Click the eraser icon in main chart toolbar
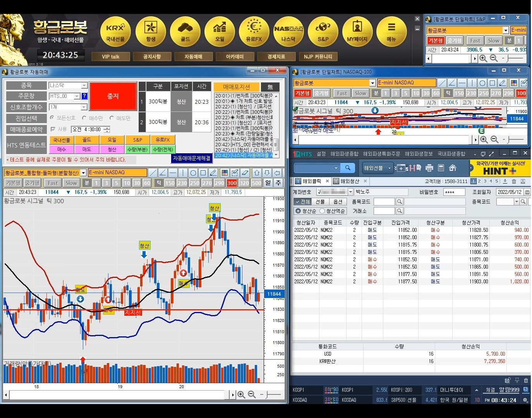The width and height of the screenshot is (532, 418). [x=245, y=173]
